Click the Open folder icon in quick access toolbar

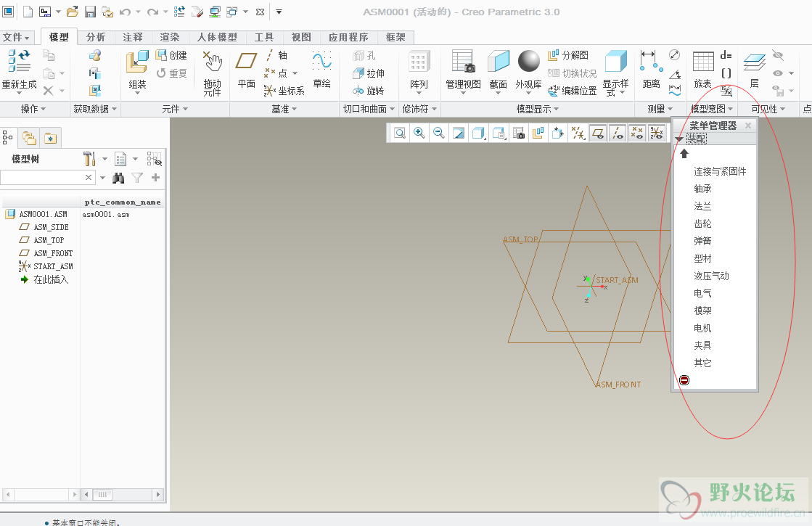pos(73,12)
